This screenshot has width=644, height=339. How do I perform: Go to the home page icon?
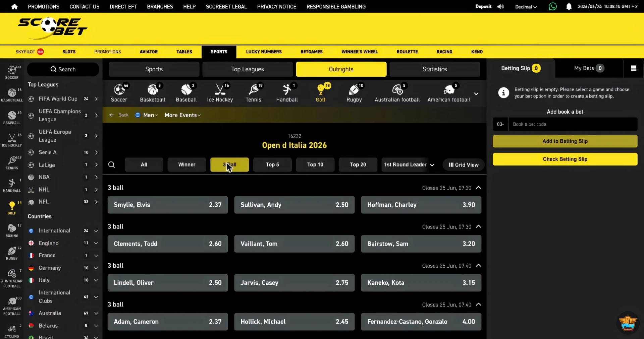coord(14,7)
